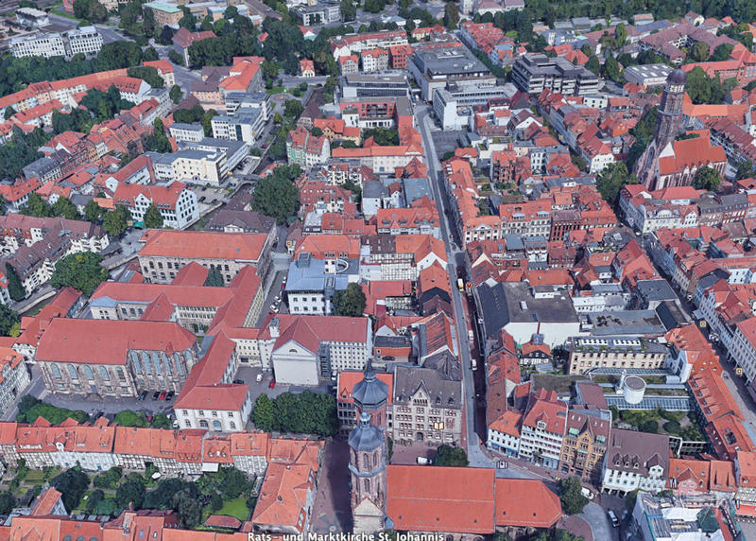The width and height of the screenshot is (756, 541).
Task: Click the white cylindrical rooftop tank
Action: [633, 389]
